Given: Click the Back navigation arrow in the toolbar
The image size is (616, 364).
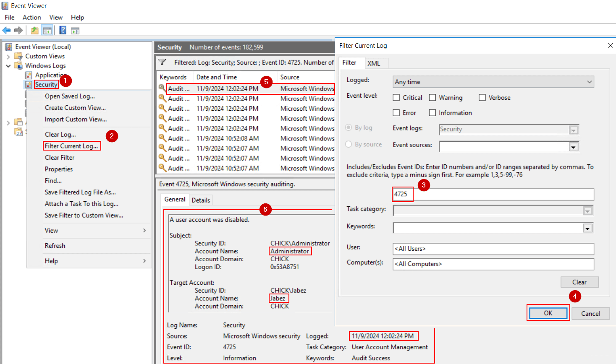Looking at the screenshot, I should [6, 30].
